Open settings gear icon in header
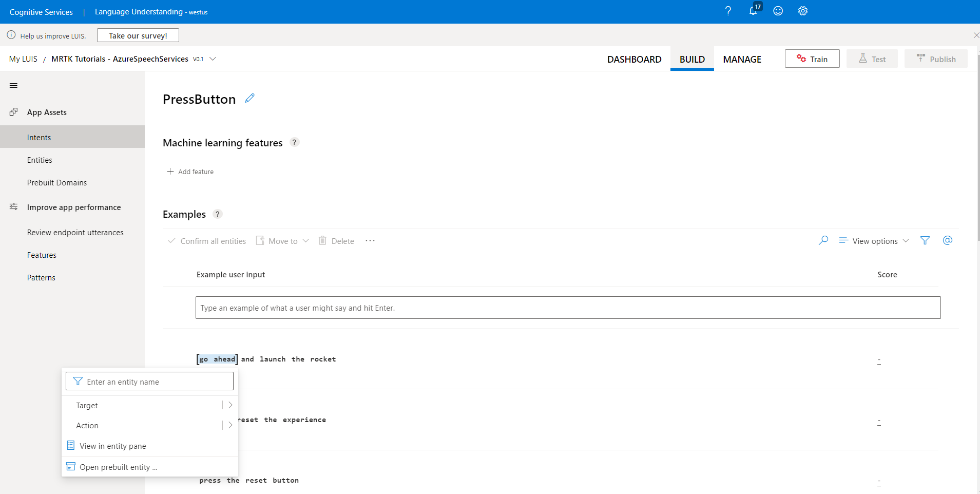The width and height of the screenshot is (980, 494). [803, 11]
